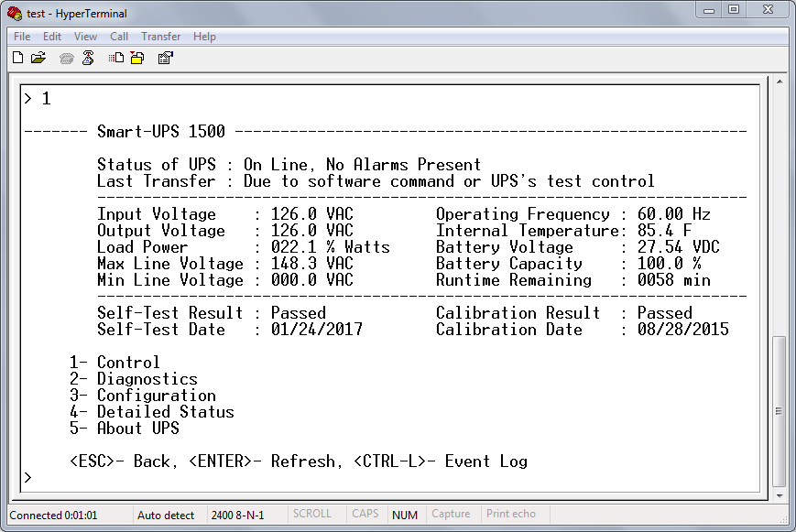Click the '2400 8-N-1' status bar entry
This screenshot has width=796, height=532.
click(x=237, y=516)
